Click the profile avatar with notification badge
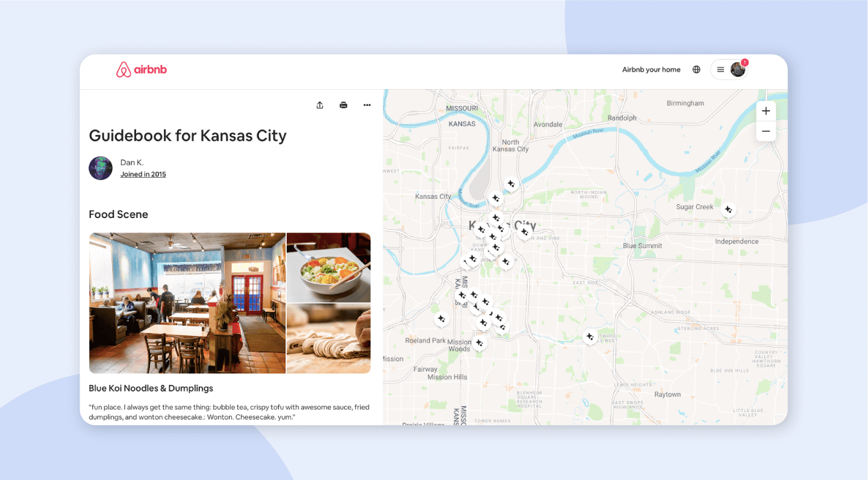This screenshot has height=480, width=868. pos(738,70)
